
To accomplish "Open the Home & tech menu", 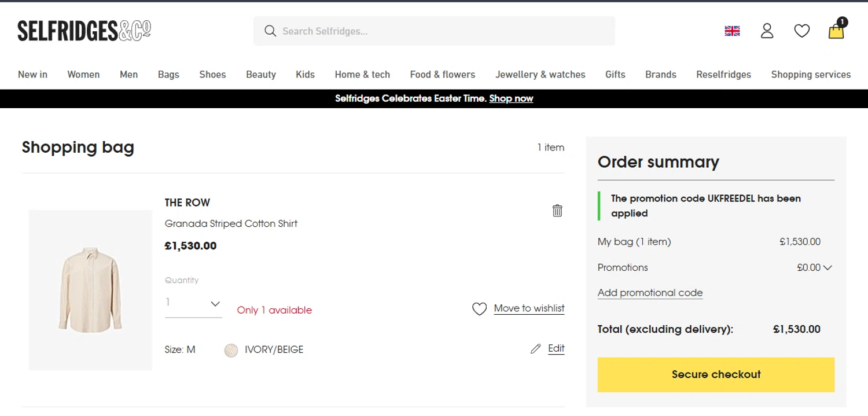I will pos(362,75).
